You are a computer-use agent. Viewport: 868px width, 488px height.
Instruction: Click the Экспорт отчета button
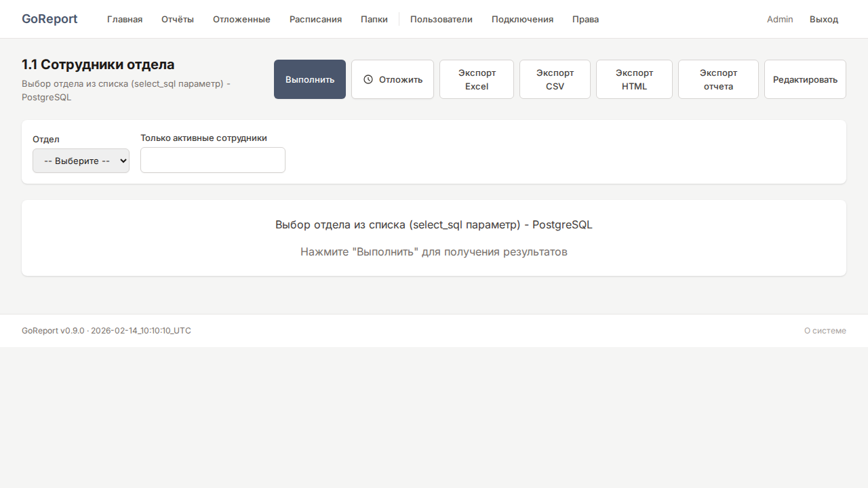click(718, 79)
